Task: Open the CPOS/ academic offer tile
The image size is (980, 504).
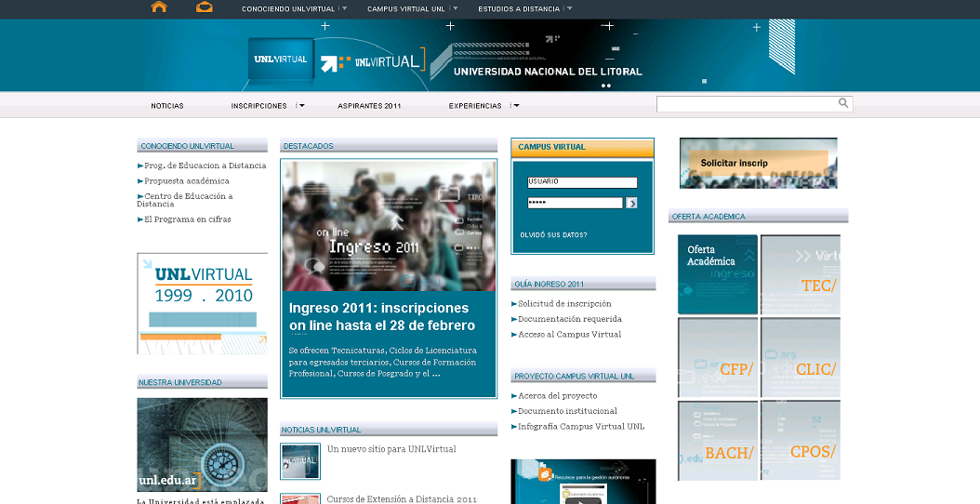Action: coord(801,441)
